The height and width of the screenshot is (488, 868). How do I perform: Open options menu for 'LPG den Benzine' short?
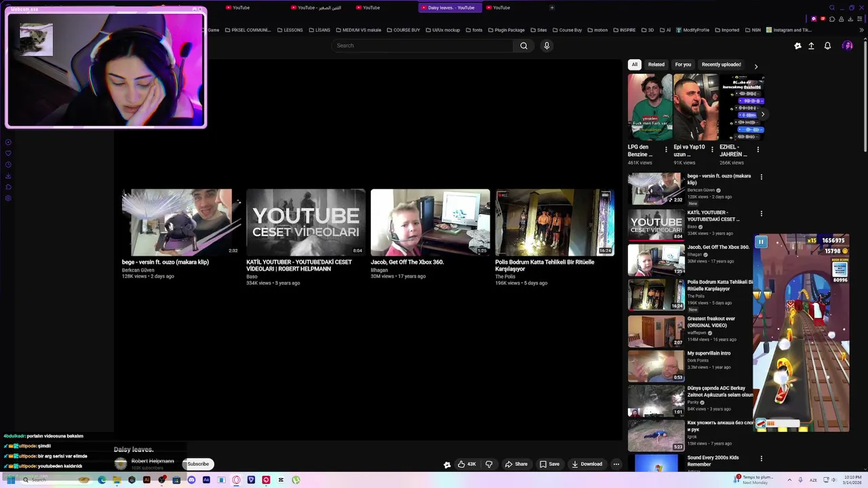[666, 150]
